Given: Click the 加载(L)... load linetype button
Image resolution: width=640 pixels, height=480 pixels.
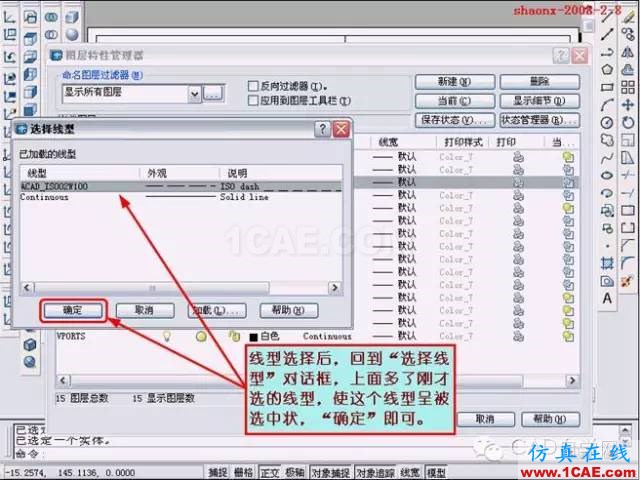Looking at the screenshot, I should (217, 311).
